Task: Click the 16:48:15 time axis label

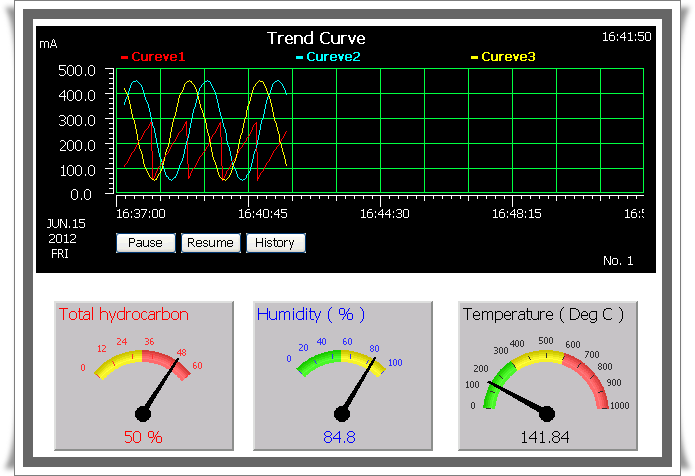Action: 516,214
